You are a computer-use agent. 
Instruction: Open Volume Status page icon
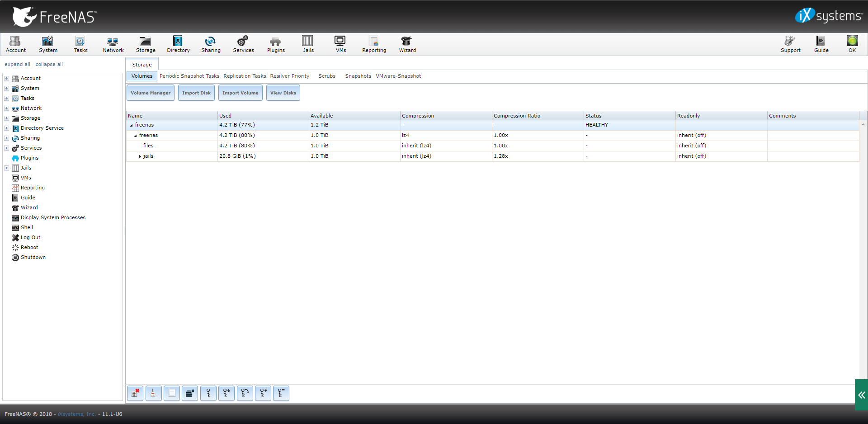point(172,393)
